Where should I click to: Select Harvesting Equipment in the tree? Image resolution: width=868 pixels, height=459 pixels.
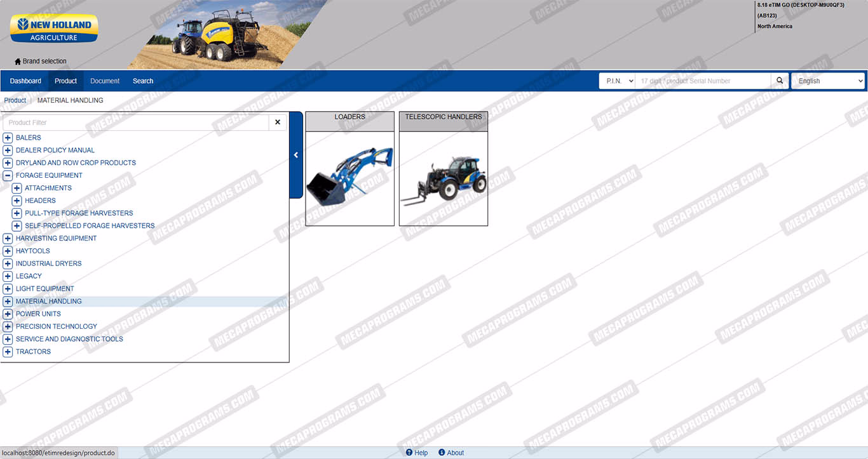(56, 239)
